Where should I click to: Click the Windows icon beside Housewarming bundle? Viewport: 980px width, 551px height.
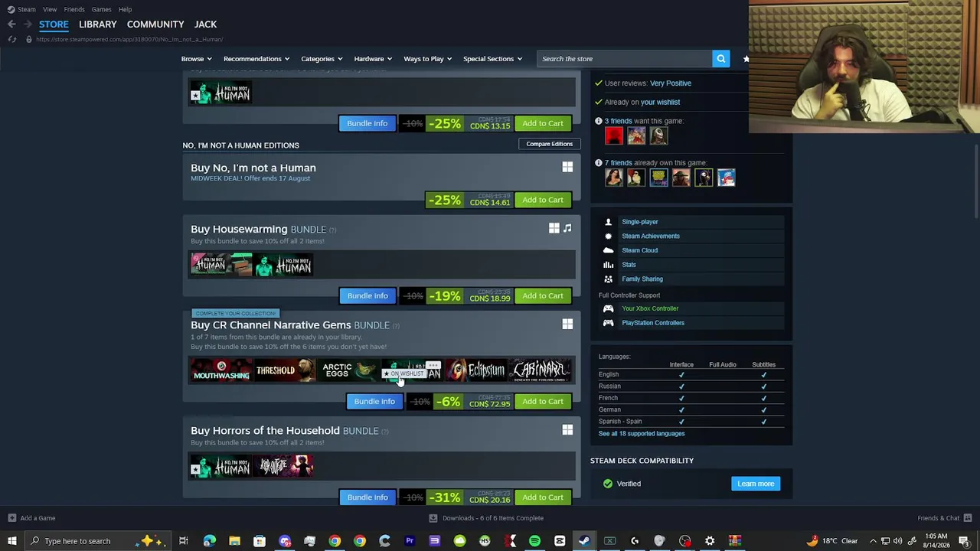pyautogui.click(x=554, y=228)
